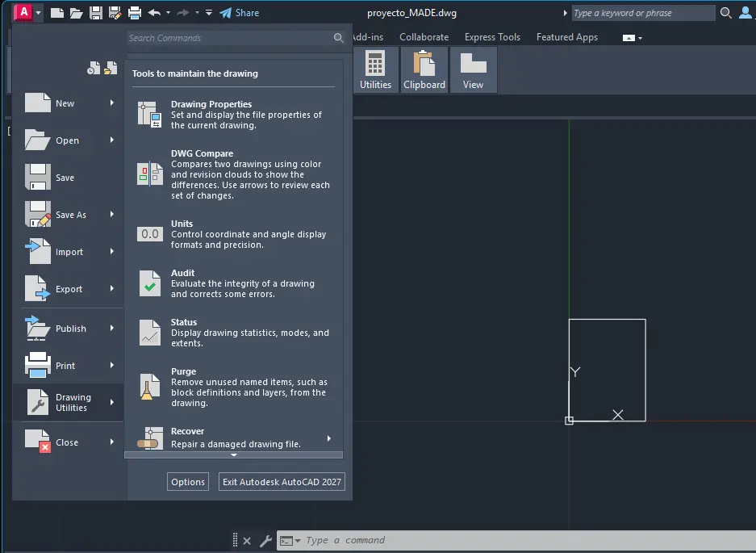Select Export in the application menu
This screenshot has width=756, height=553.
coord(69,289)
